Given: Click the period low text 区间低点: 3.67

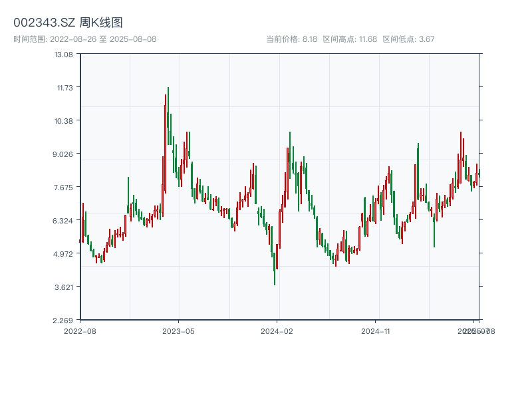Looking at the screenshot, I should (x=408, y=39).
